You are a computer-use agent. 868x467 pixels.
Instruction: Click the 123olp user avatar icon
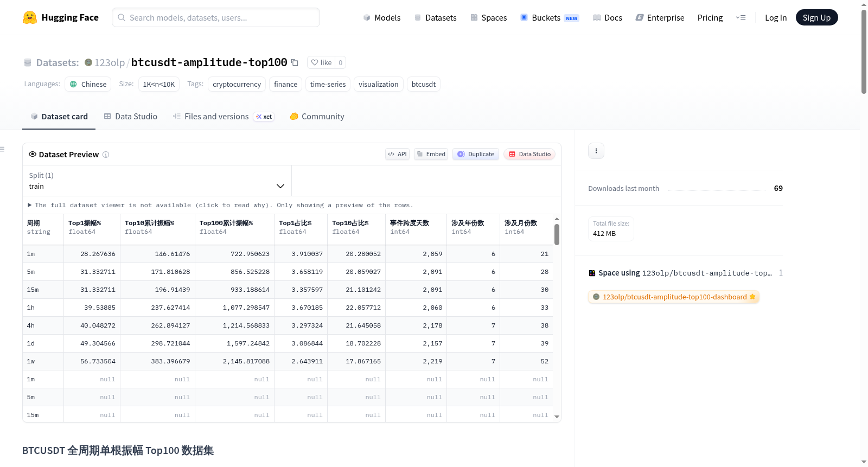click(x=88, y=62)
